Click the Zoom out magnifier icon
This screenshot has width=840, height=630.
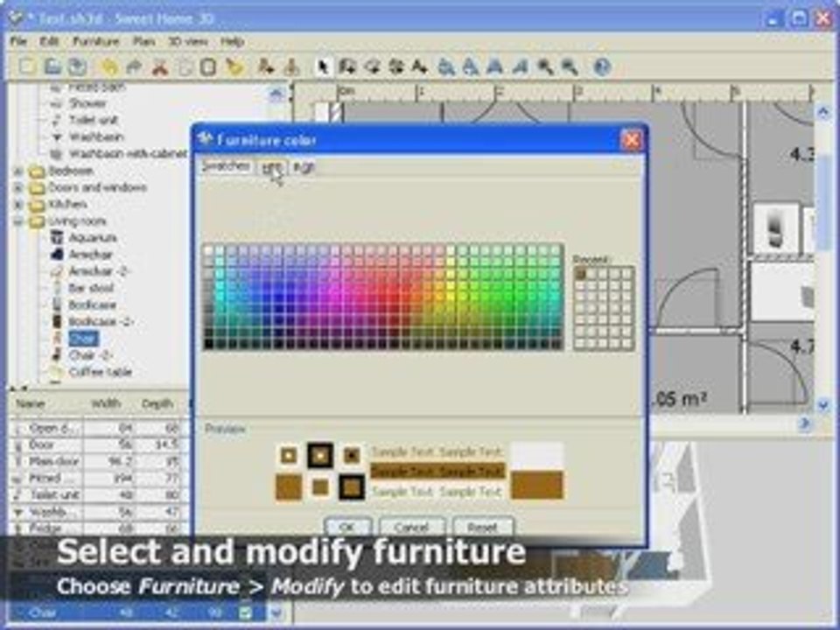point(570,67)
